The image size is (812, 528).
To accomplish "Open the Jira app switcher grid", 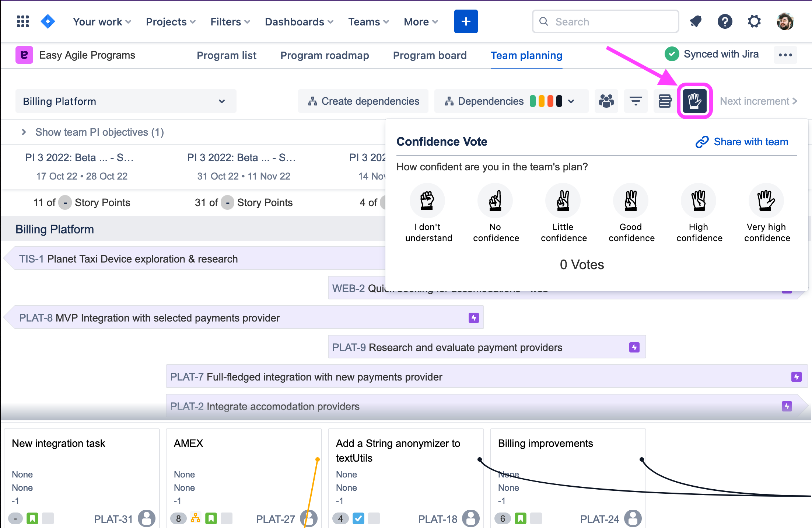I will pos(23,22).
